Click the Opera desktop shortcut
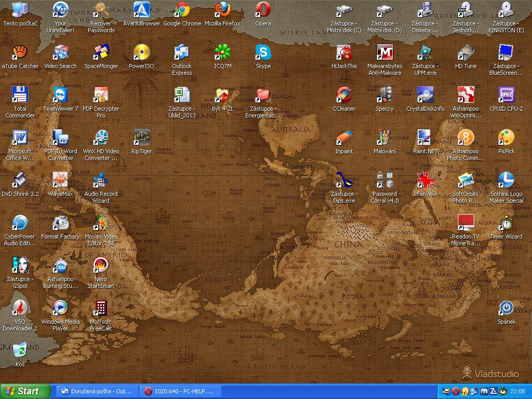 pyautogui.click(x=263, y=9)
